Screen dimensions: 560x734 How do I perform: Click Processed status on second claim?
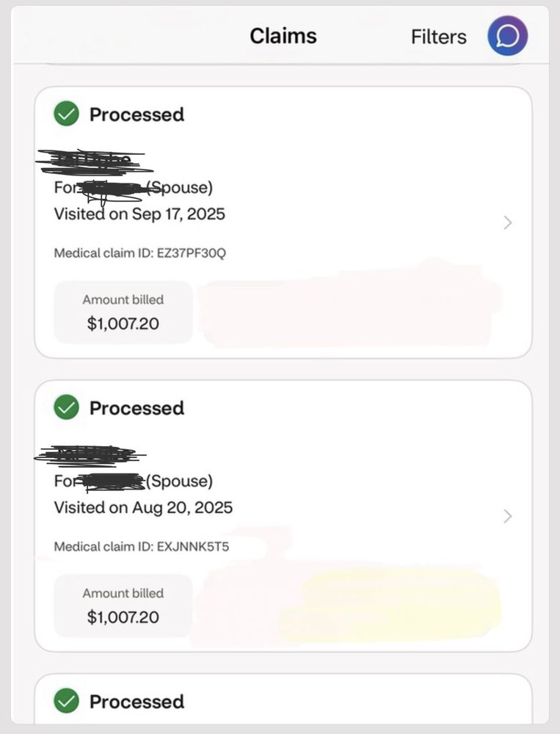coord(137,408)
